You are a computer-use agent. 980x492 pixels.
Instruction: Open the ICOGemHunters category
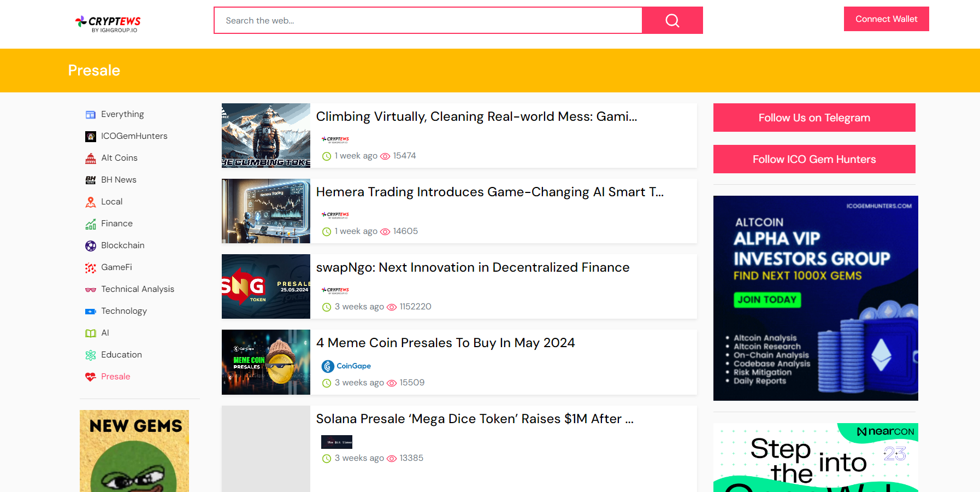click(134, 136)
